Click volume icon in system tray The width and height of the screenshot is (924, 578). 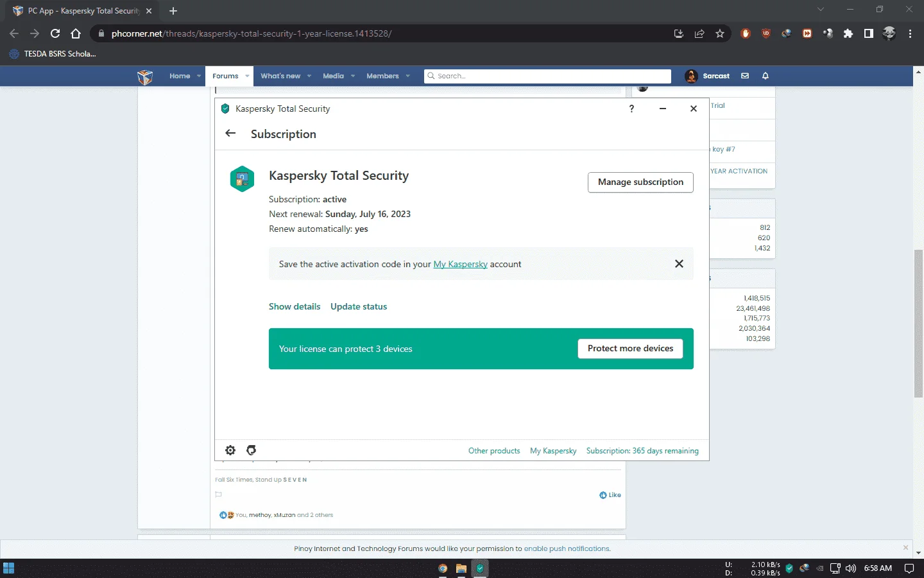(x=851, y=568)
